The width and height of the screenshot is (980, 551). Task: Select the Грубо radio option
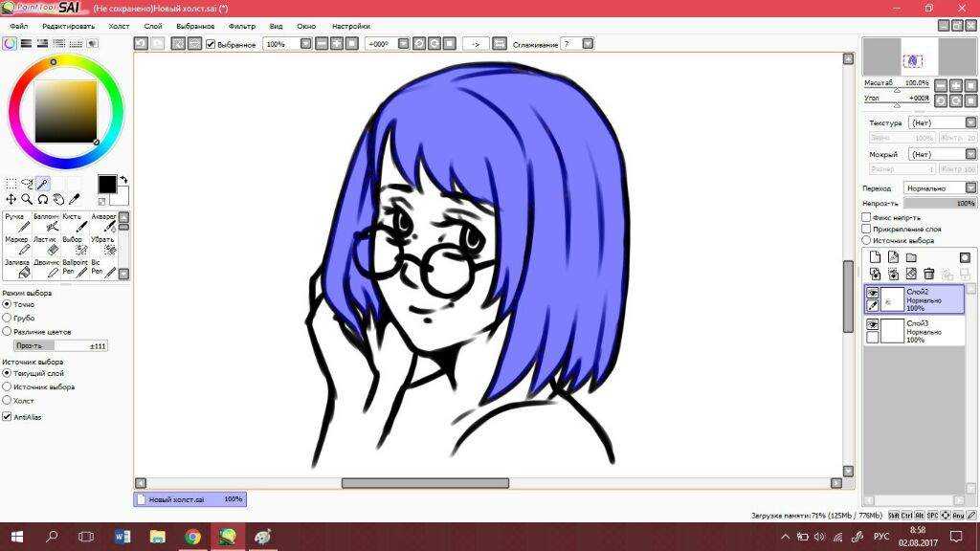click(x=8, y=318)
